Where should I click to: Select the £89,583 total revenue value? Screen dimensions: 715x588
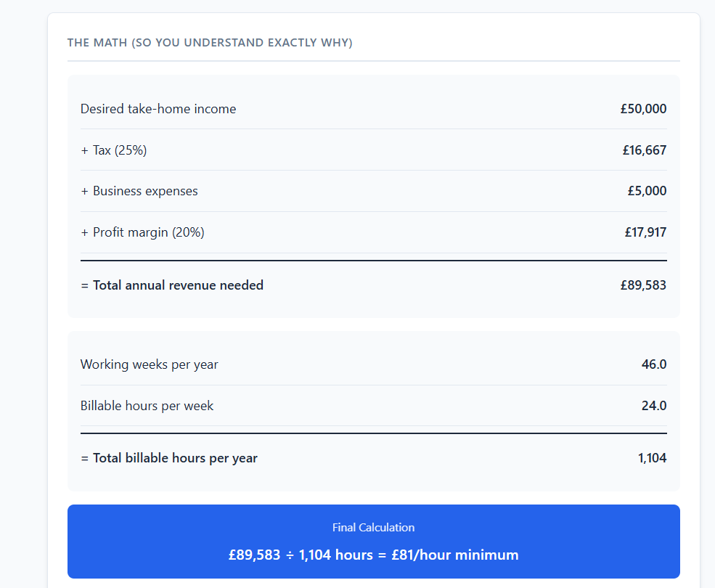[643, 285]
